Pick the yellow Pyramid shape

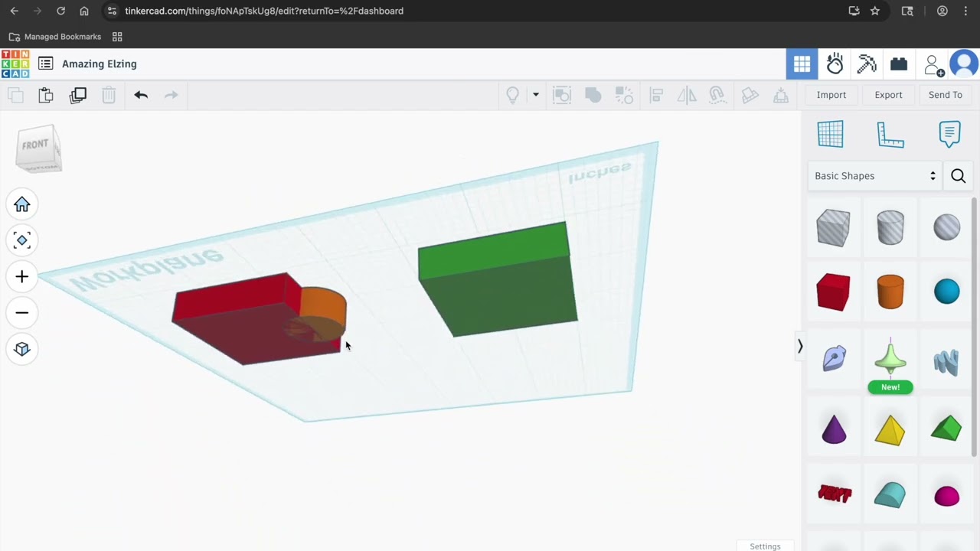click(x=890, y=429)
